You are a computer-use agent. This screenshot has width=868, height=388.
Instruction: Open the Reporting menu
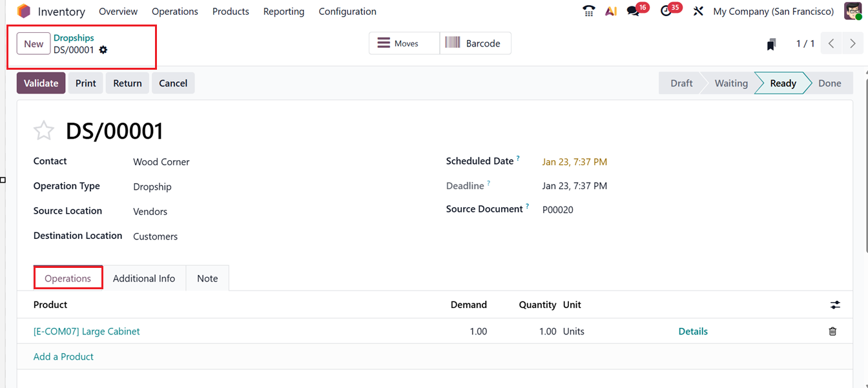(284, 11)
